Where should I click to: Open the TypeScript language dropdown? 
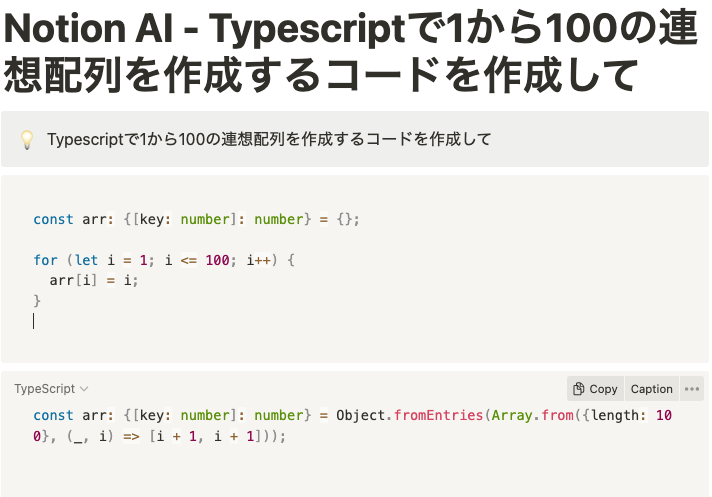point(51,389)
